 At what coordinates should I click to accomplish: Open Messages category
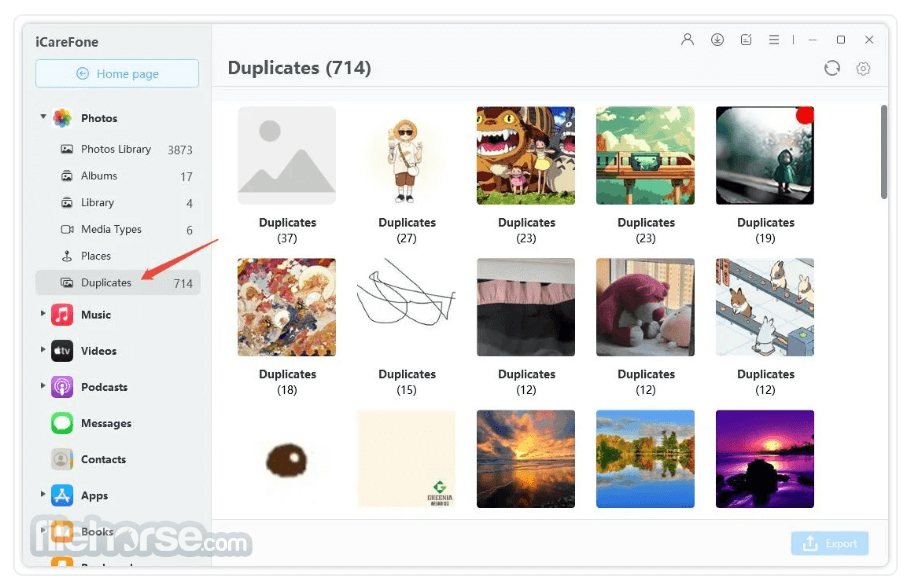[x=107, y=423]
